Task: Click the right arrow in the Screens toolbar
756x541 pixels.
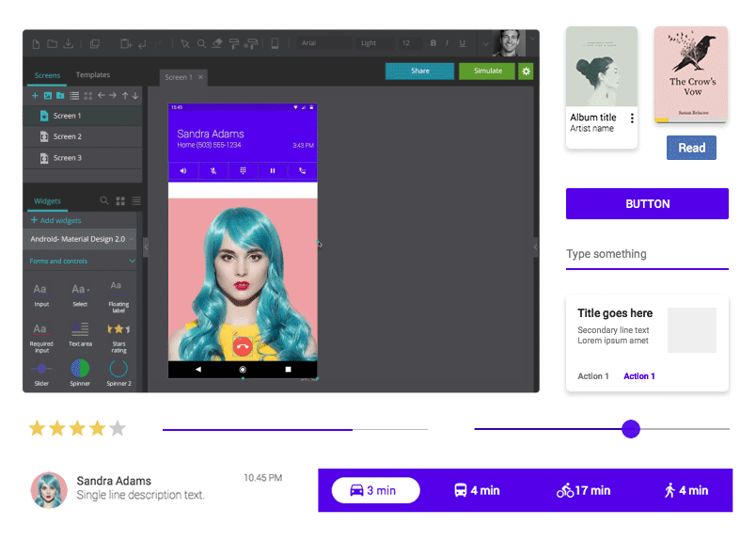Action: click(x=113, y=96)
